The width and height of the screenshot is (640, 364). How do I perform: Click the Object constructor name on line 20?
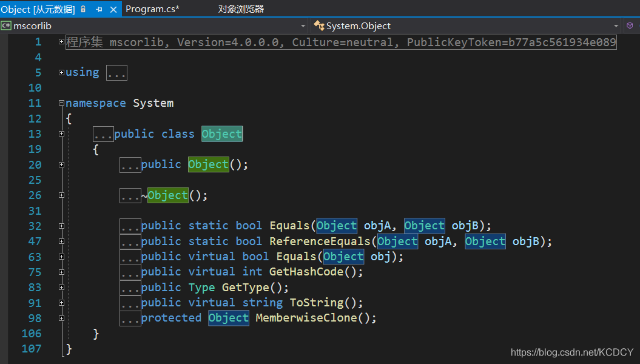(x=209, y=164)
